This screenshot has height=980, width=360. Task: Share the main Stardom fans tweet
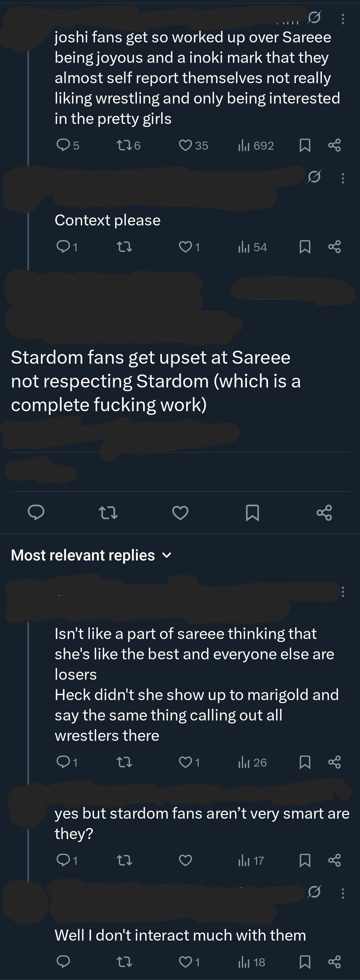point(324,512)
